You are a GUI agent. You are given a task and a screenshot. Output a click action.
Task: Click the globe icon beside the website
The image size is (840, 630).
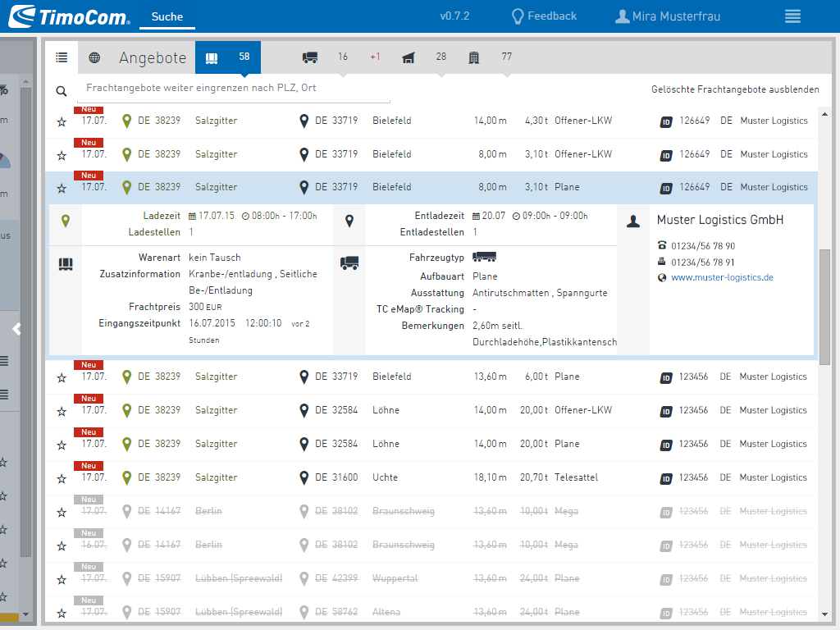[662, 277]
